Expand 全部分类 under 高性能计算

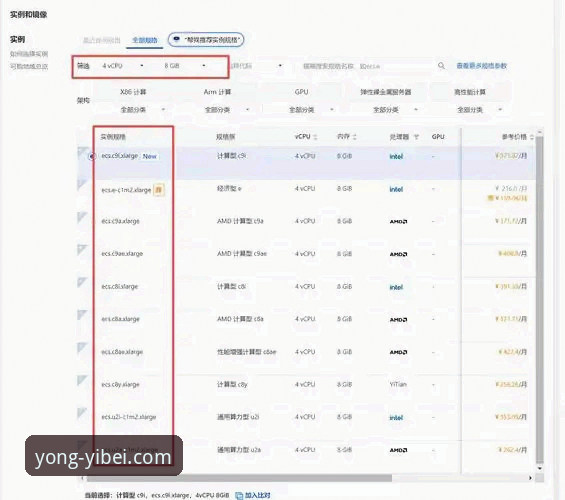pyautogui.click(x=480, y=110)
